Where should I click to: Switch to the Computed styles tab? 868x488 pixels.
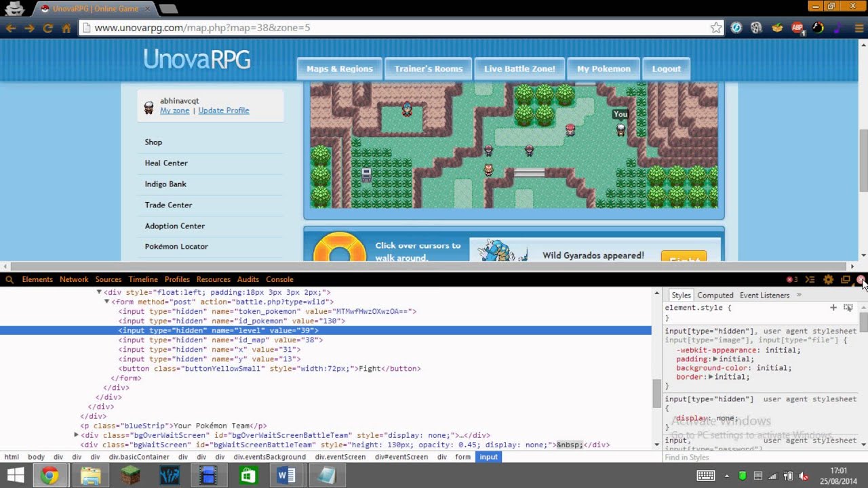point(715,295)
